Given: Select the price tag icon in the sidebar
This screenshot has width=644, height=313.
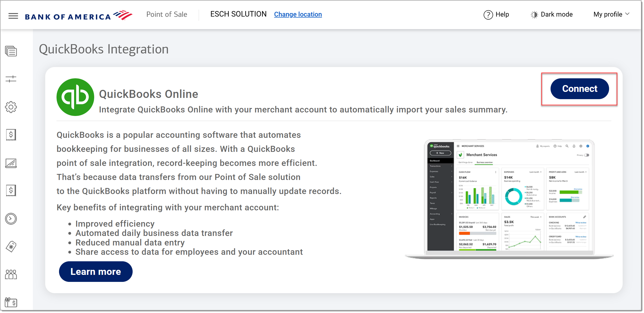Looking at the screenshot, I should click(x=11, y=246).
